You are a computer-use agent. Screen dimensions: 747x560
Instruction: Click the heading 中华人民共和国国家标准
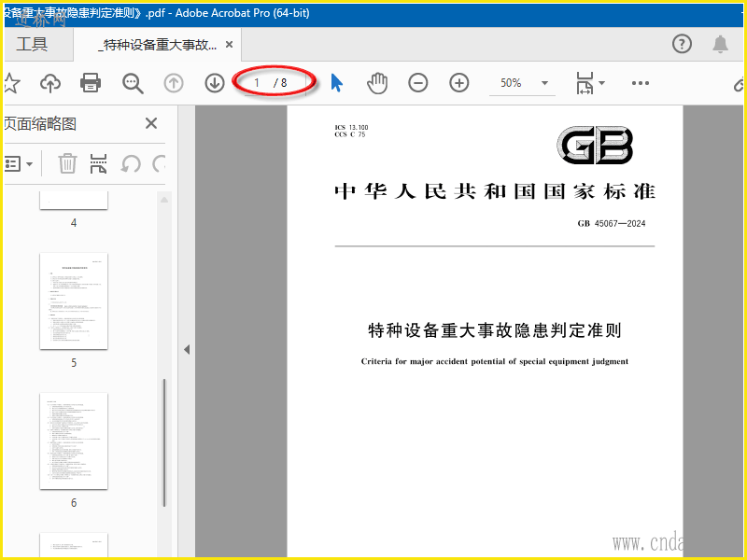[495, 191]
